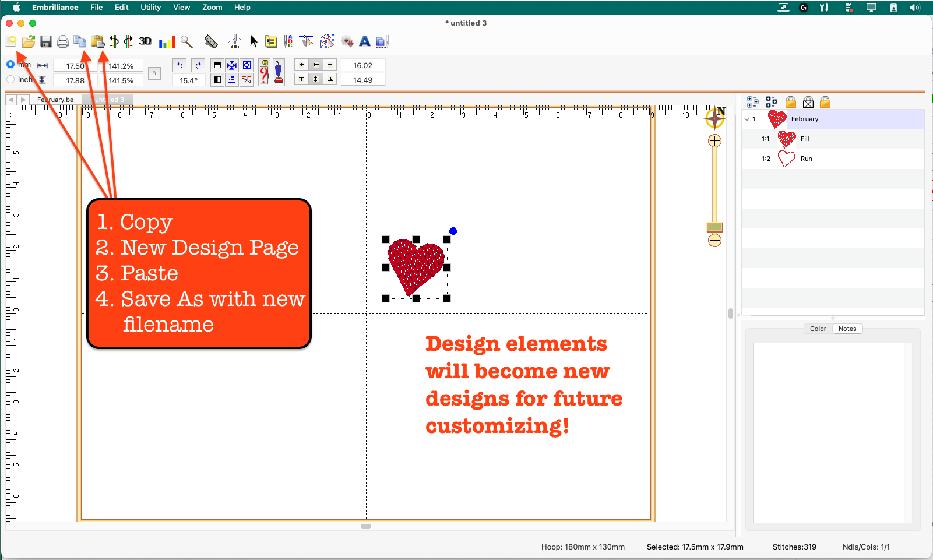Click the Paste toolbar icon
Screen dimensions: 933x560
click(x=97, y=41)
